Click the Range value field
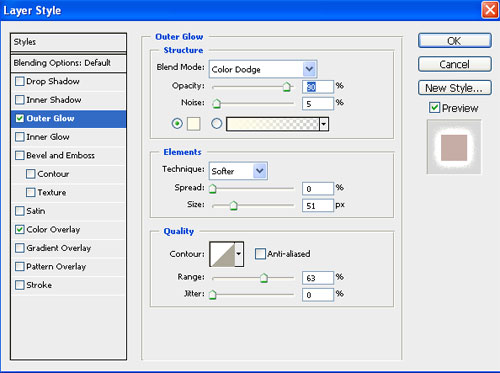Image resolution: width=500 pixels, height=373 pixels. (x=318, y=278)
